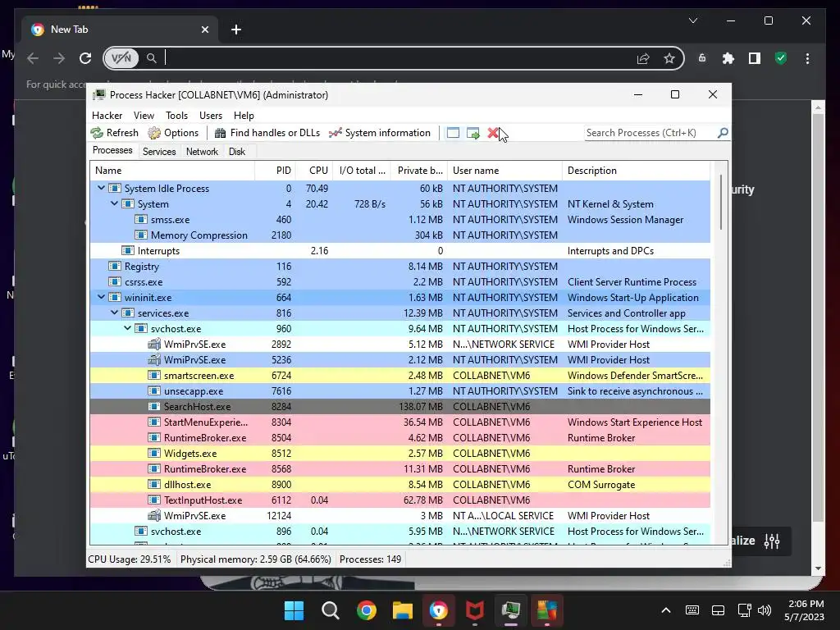This screenshot has width=840, height=630.
Task: Sort by Private bytes column header
Action: 419,171
